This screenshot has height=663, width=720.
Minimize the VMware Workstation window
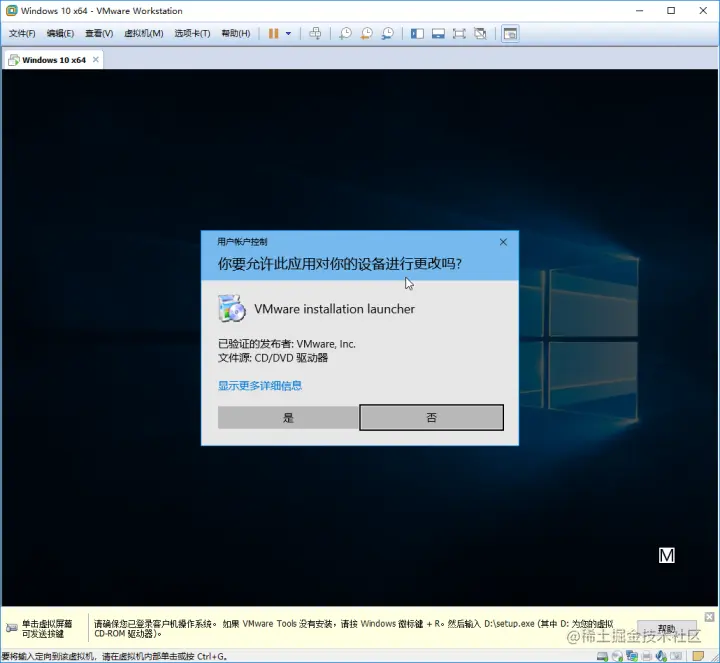(x=639, y=11)
